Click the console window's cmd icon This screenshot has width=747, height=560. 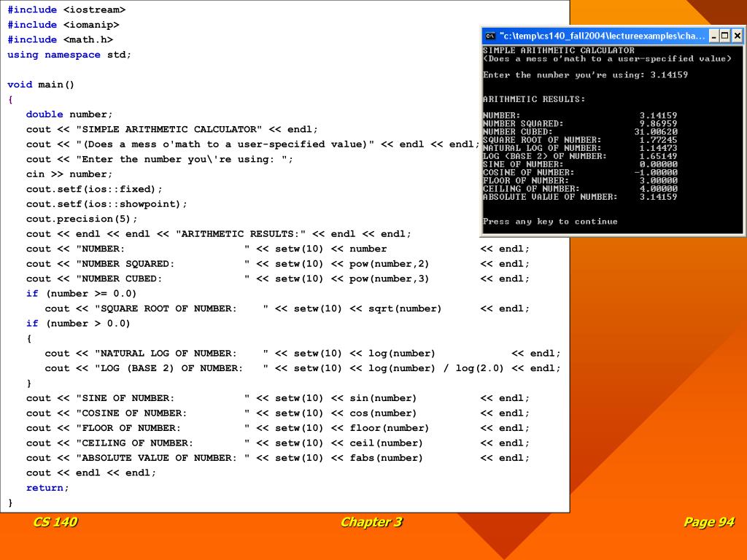tap(489, 36)
